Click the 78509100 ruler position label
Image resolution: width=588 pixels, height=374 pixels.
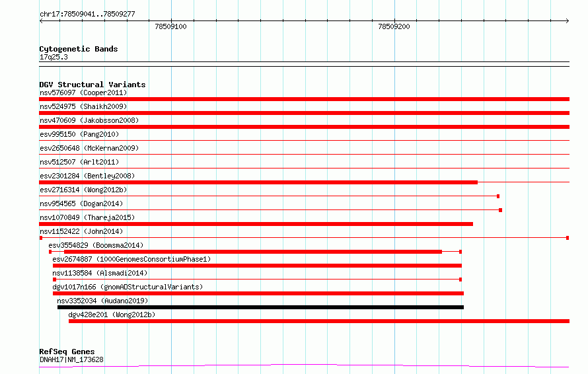(x=170, y=26)
